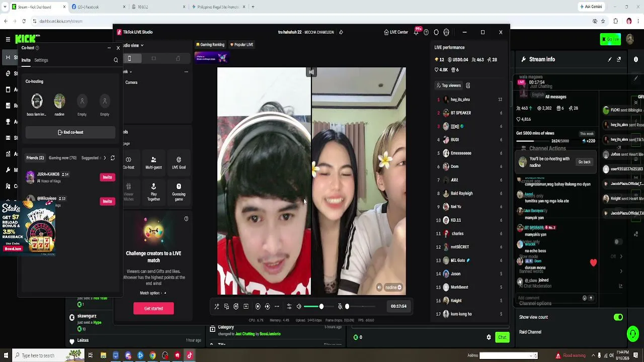Select the Camera source in the scene list

point(131,82)
